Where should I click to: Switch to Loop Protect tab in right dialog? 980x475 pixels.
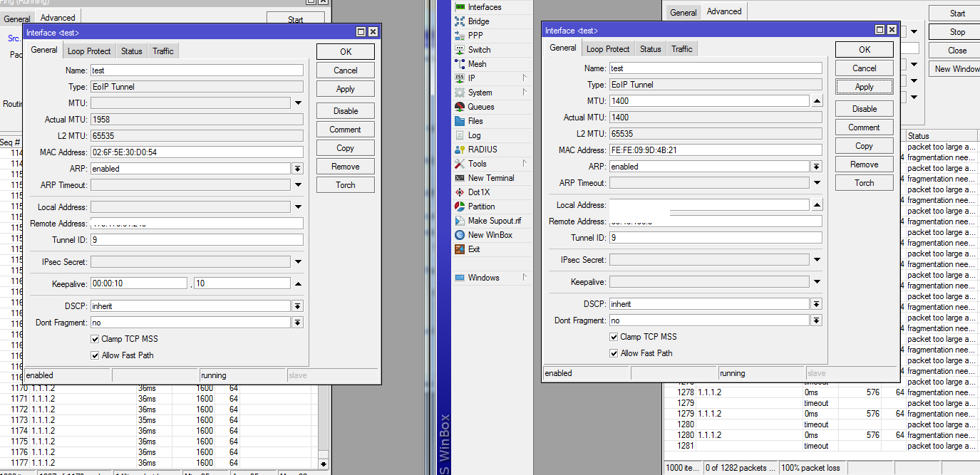(x=608, y=49)
